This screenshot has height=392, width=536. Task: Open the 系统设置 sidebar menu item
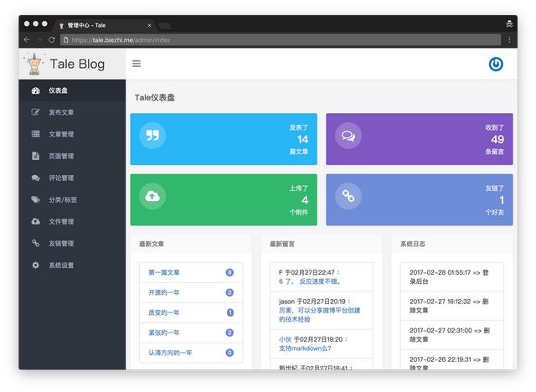pyautogui.click(x=72, y=266)
